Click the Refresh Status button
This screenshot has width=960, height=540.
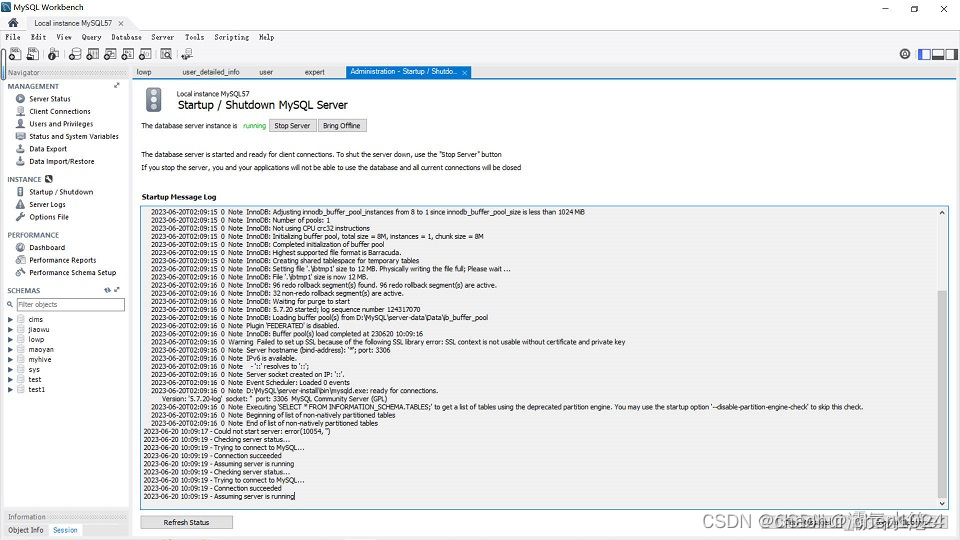[187, 522]
